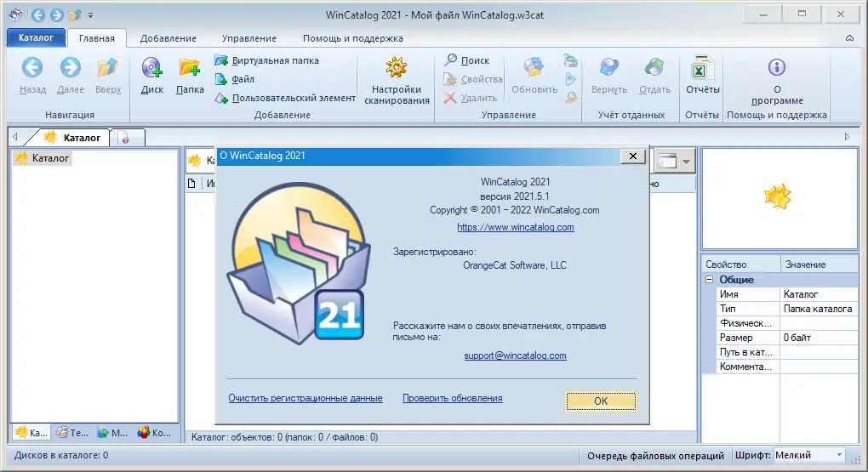
Task: Add a Файл item
Action: tap(235, 79)
